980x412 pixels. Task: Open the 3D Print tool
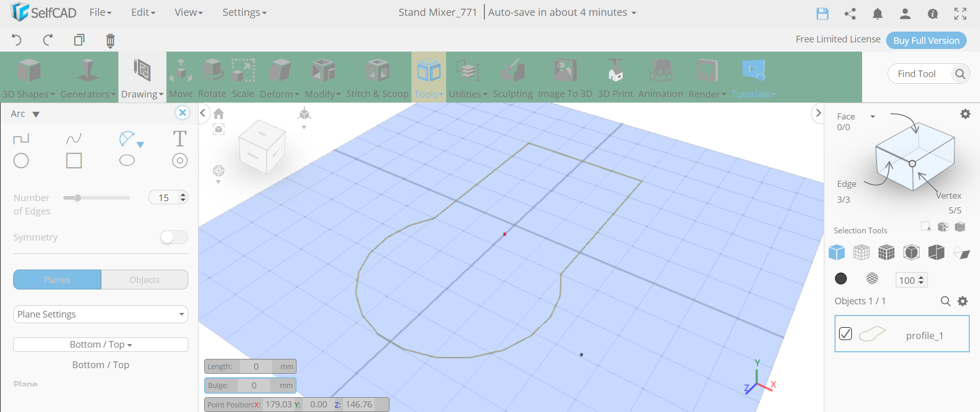click(x=615, y=78)
